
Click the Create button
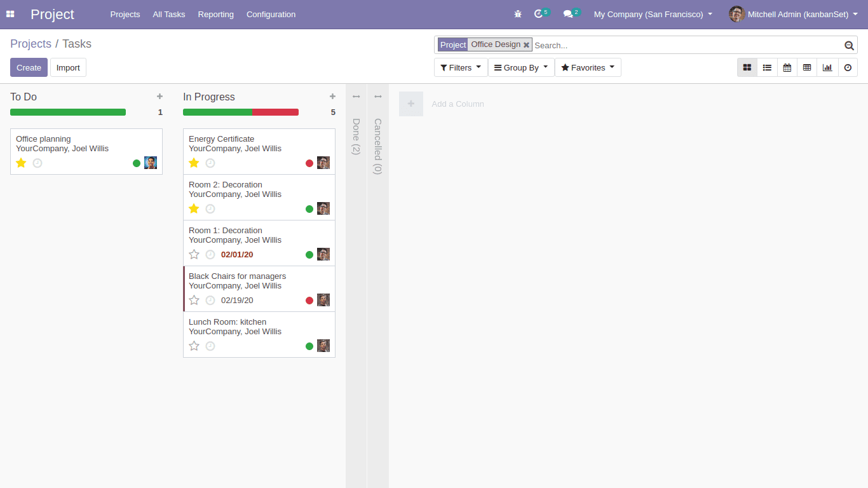29,67
